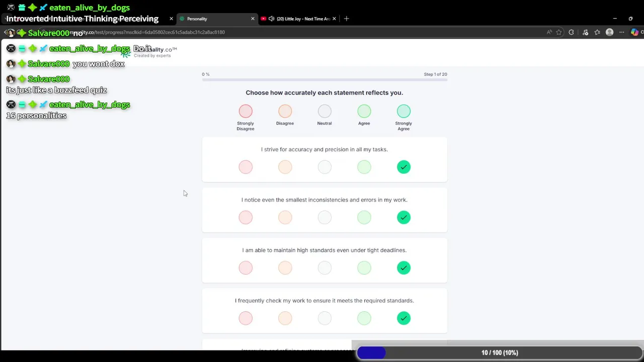
Task: Click the light green Agree legend circle
Action: pyautogui.click(x=364, y=111)
